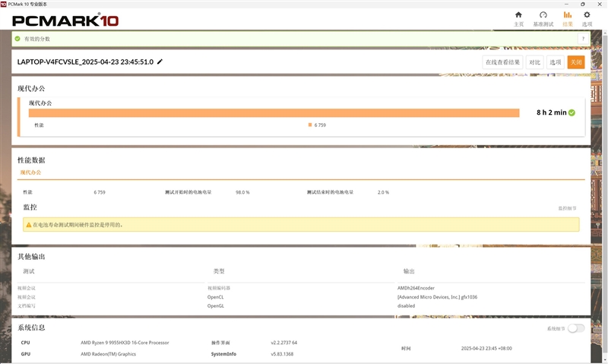Click the 输出 column header
The image size is (608, 364).
[409, 271]
